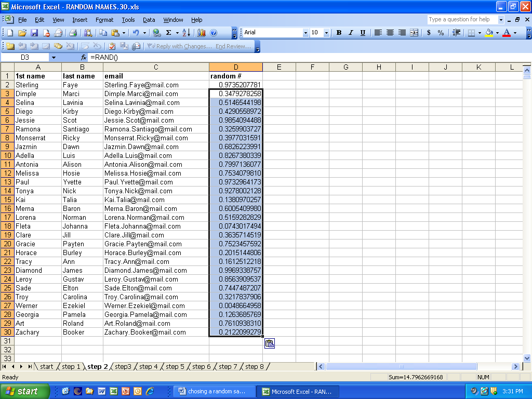Click the Insert Function fx icon

click(x=84, y=57)
